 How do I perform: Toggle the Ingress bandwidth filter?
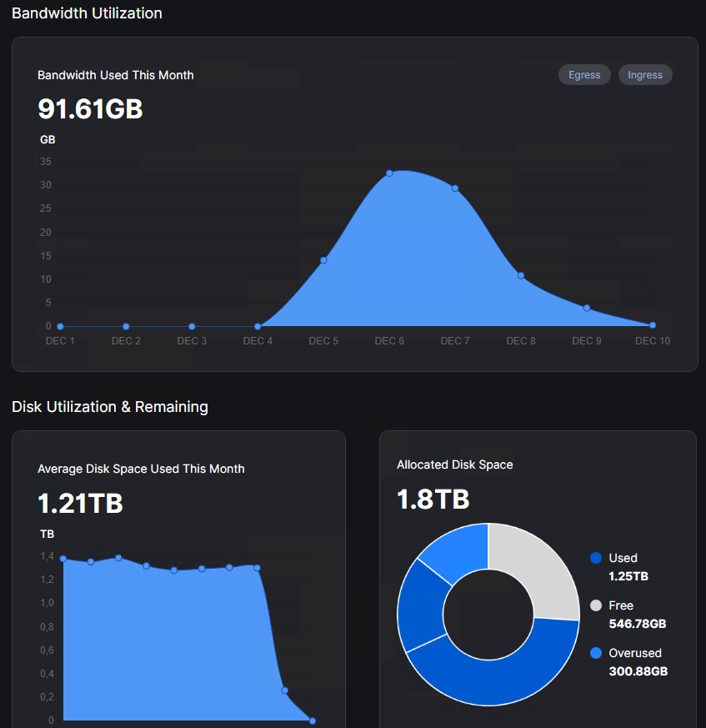point(645,75)
